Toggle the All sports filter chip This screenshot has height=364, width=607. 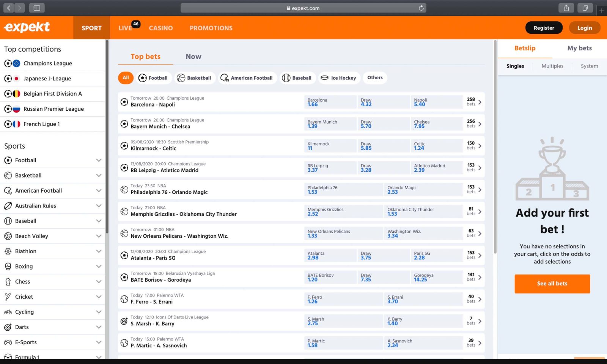click(x=126, y=78)
